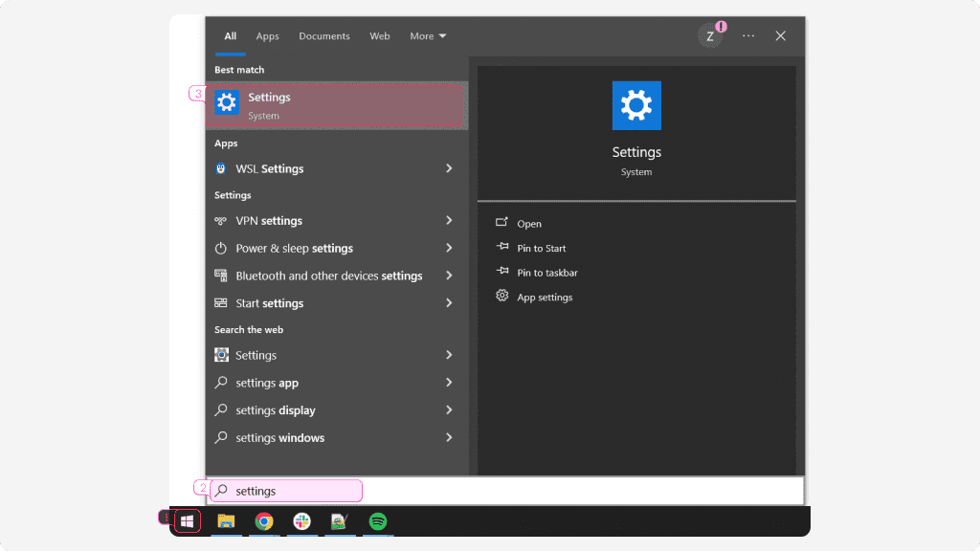
Task: Launch Google Chrome from the taskbar
Action: pyautogui.click(x=264, y=521)
